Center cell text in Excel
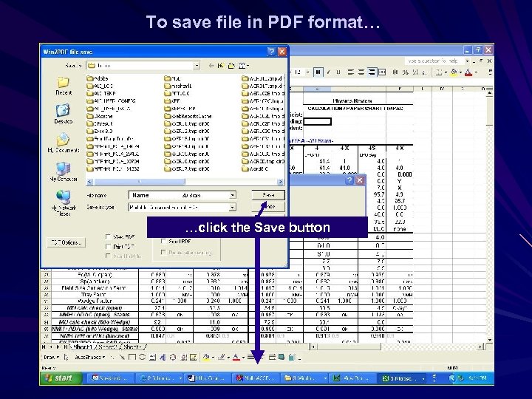 (361, 72)
